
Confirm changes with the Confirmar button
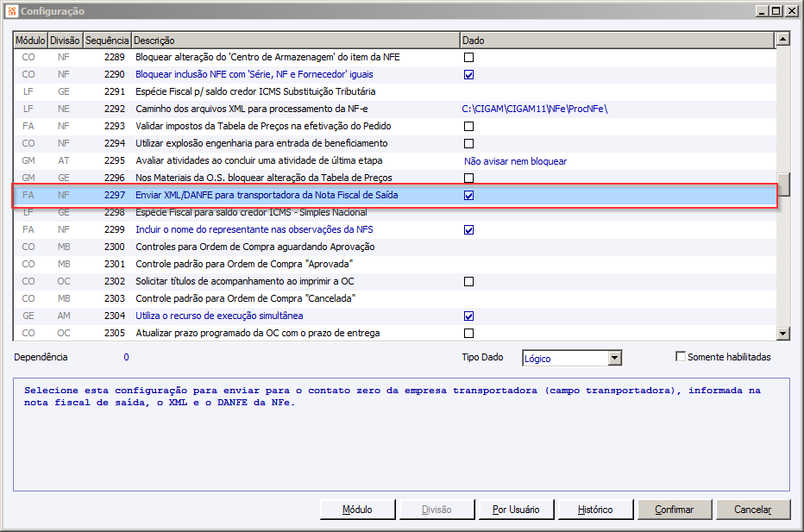[675, 510]
